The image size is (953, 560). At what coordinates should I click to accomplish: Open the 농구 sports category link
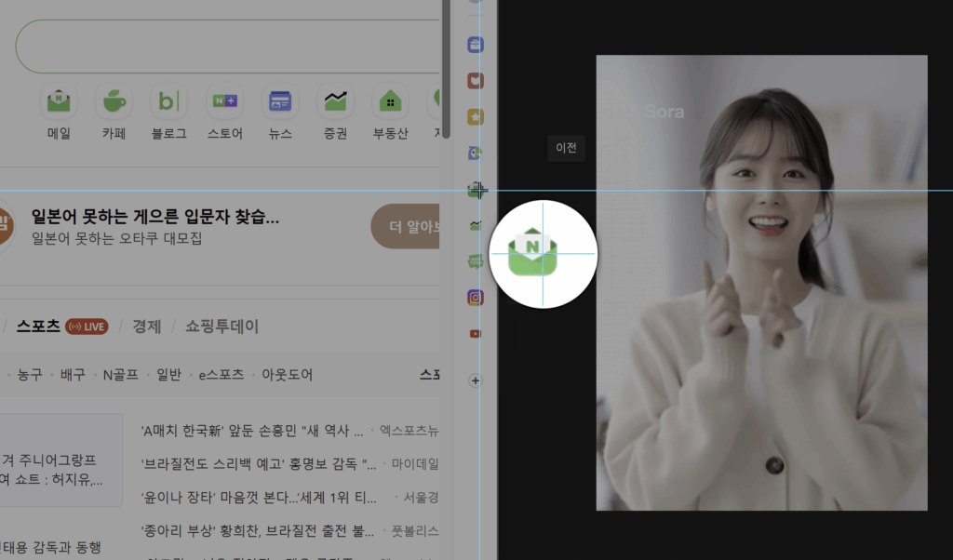[x=30, y=375]
